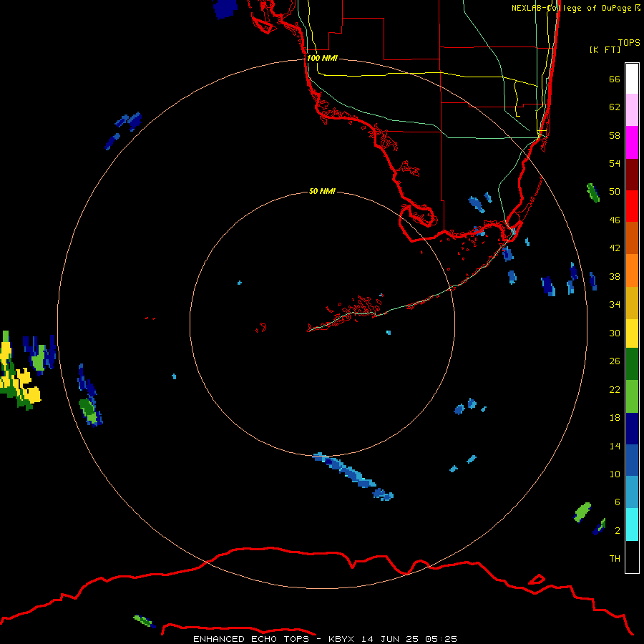This screenshot has height=644, width=644.
Task: Click the legend scale value "6"
Action: [x=617, y=502]
